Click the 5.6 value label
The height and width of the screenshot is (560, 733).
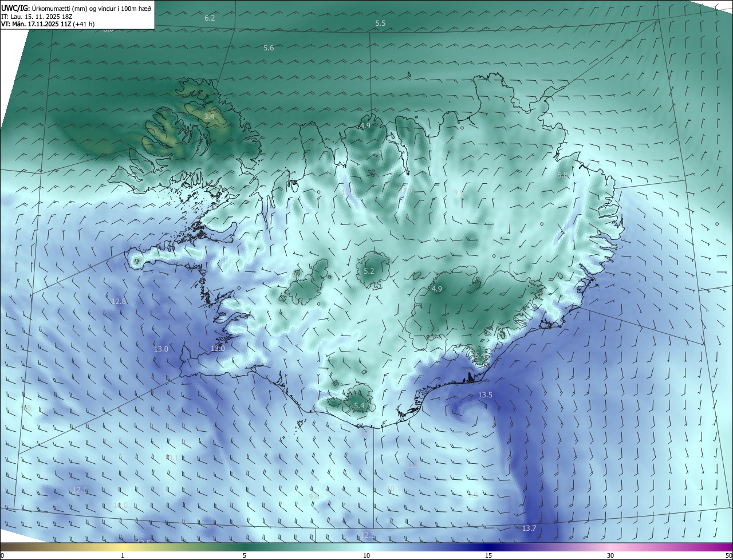pyautogui.click(x=269, y=48)
